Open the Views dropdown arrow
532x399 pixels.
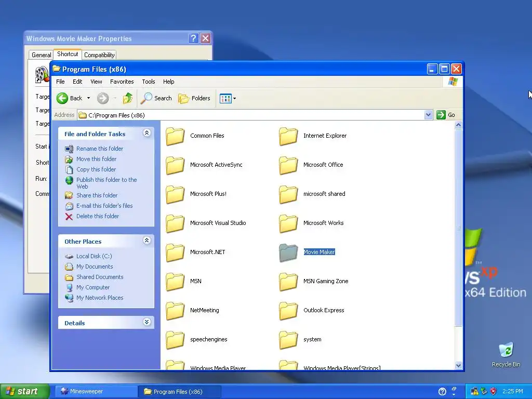[234, 99]
